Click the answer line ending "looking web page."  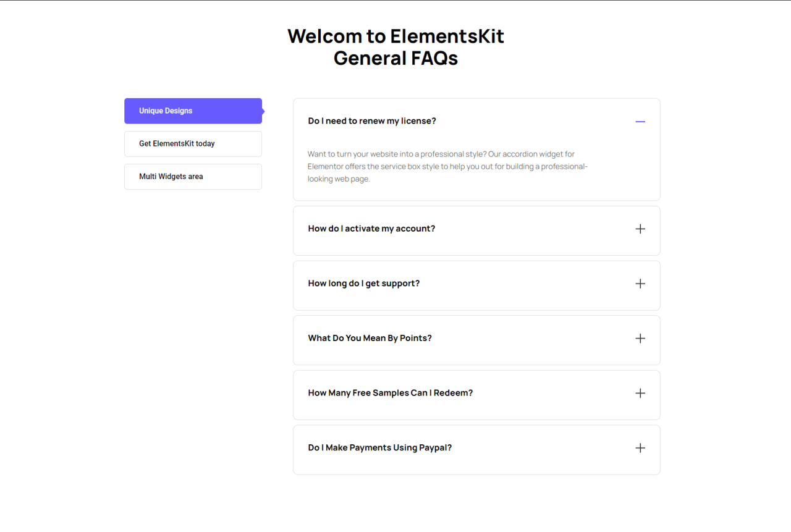click(x=339, y=179)
